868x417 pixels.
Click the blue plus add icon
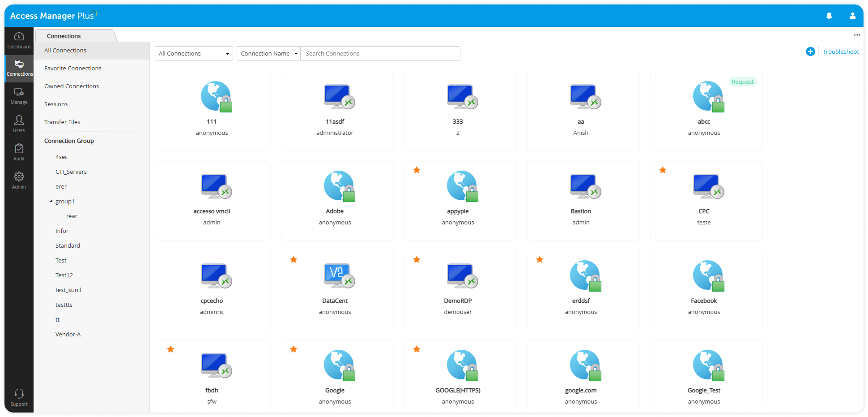[810, 52]
